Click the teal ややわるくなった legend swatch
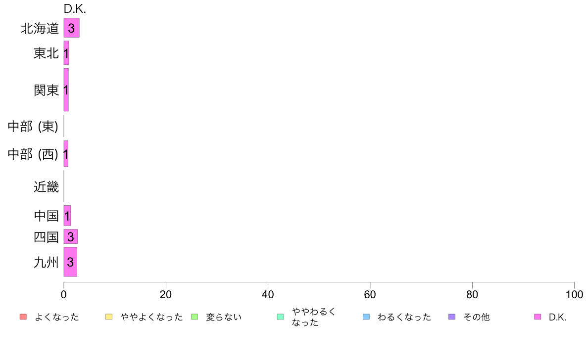The width and height of the screenshot is (588, 364). (x=280, y=317)
